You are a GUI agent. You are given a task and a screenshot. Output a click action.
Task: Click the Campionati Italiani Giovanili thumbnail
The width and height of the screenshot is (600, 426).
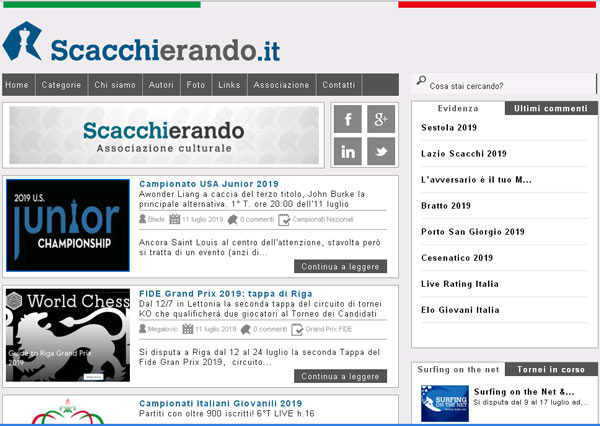(68, 410)
